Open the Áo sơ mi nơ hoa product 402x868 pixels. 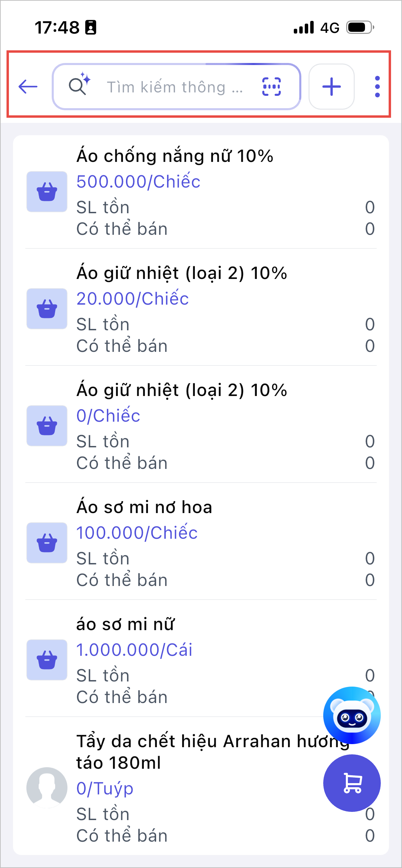[144, 507]
